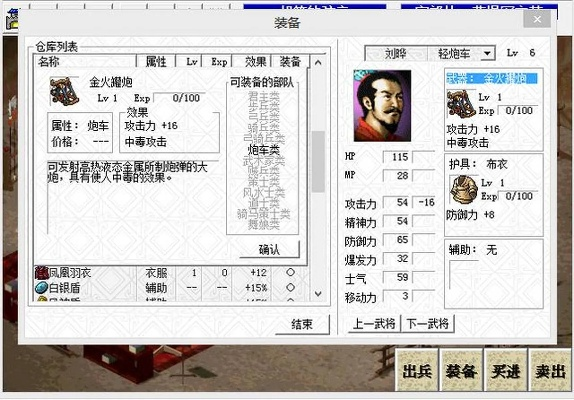Click the 出兵 button
Image resolution: width=574 pixels, height=400 pixels.
click(x=417, y=370)
